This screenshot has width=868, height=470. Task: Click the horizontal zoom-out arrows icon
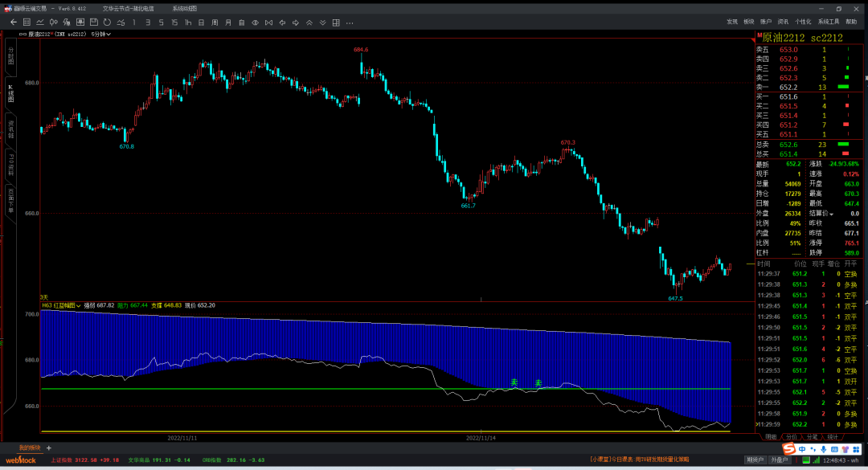click(256, 22)
